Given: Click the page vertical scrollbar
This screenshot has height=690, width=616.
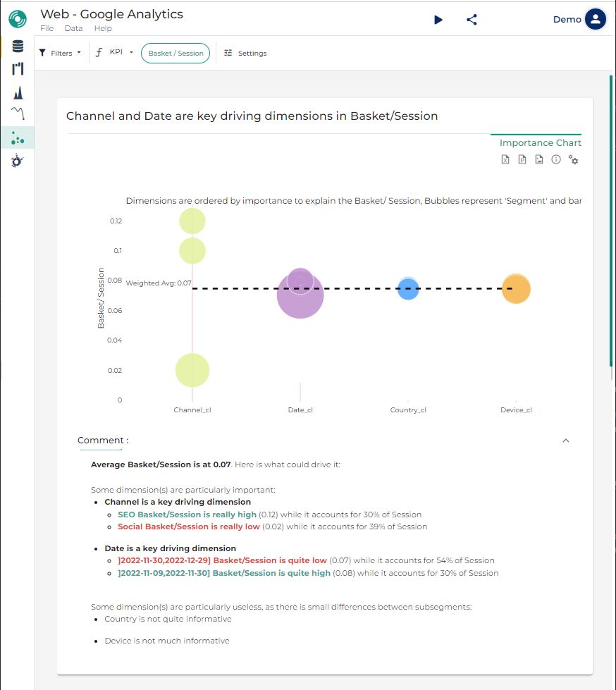Looking at the screenshot, I should [611, 220].
